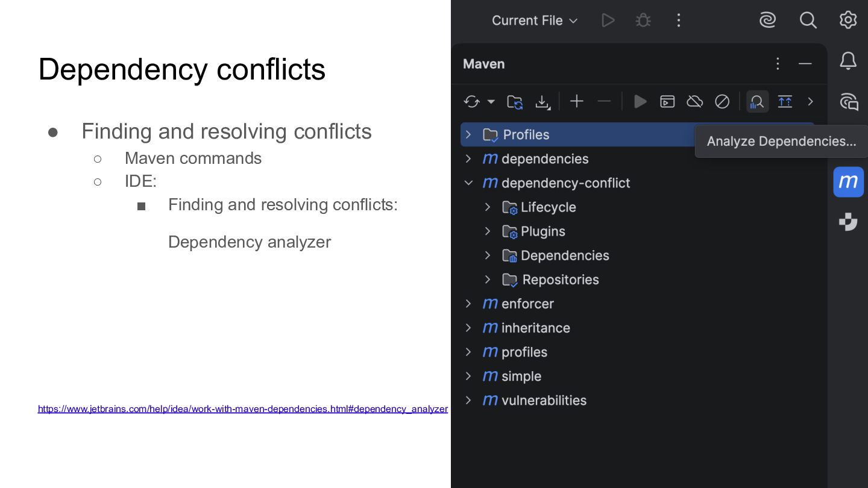Select the vulnerabilities module in tree
The image size is (868, 488).
tap(543, 400)
